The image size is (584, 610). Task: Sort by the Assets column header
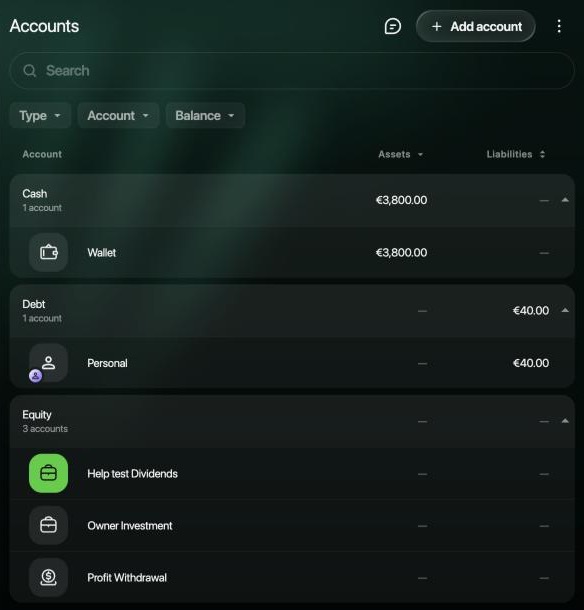tap(400, 154)
